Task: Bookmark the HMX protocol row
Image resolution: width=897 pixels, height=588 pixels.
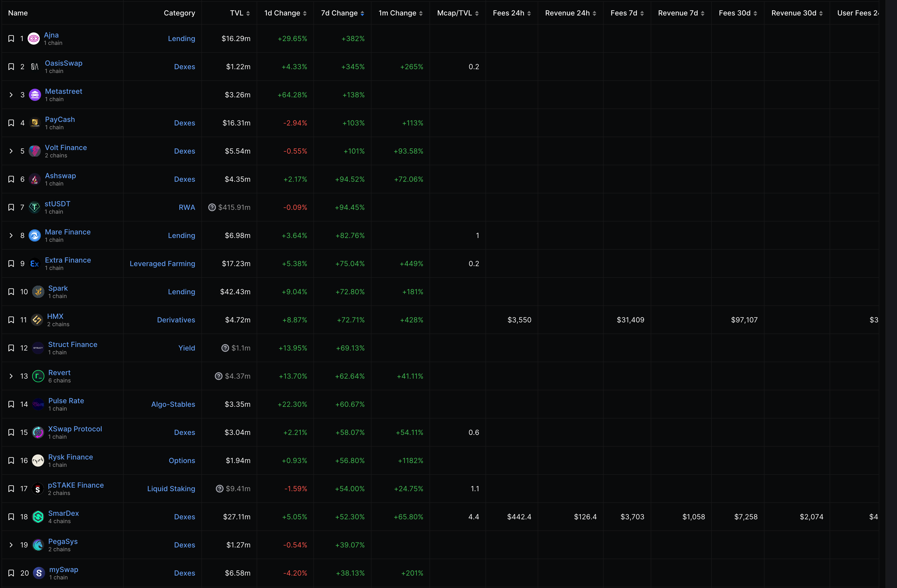Action: (x=11, y=320)
